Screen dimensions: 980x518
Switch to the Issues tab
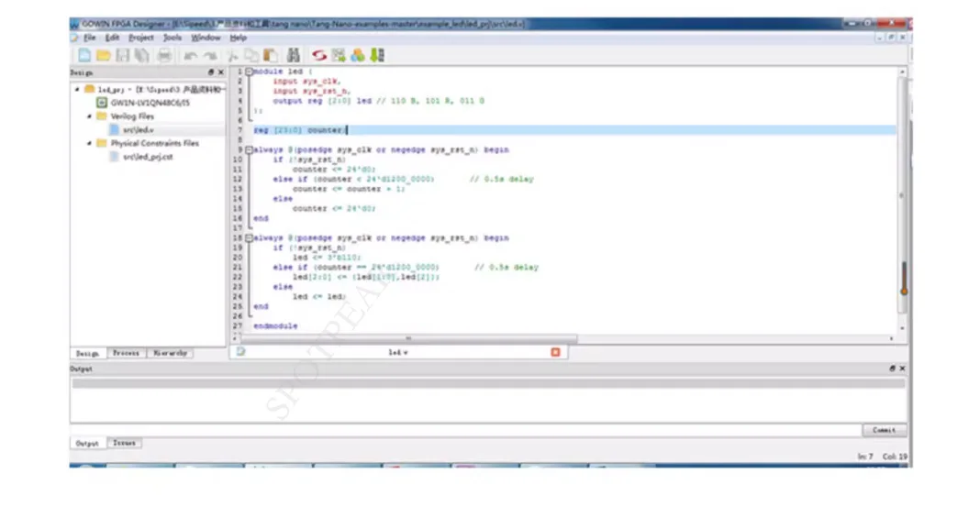point(124,443)
